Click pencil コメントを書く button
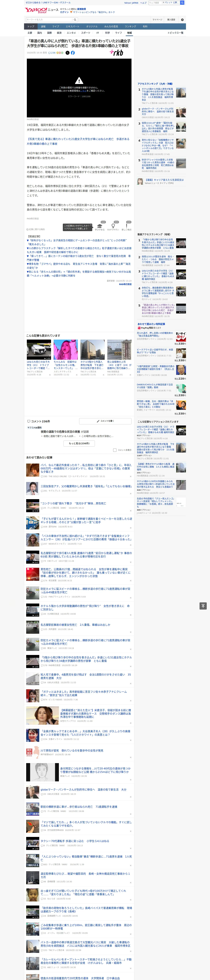Viewport: 210px width, 980px height. click(x=105, y=421)
